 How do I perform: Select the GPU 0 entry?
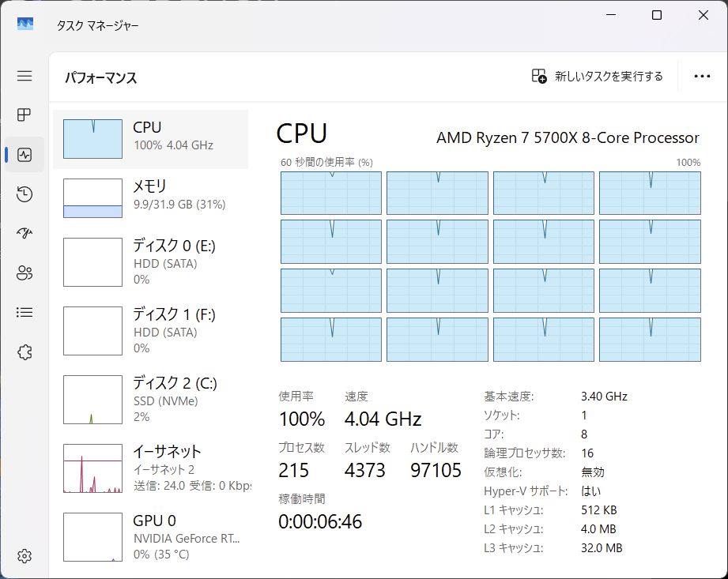click(151, 537)
